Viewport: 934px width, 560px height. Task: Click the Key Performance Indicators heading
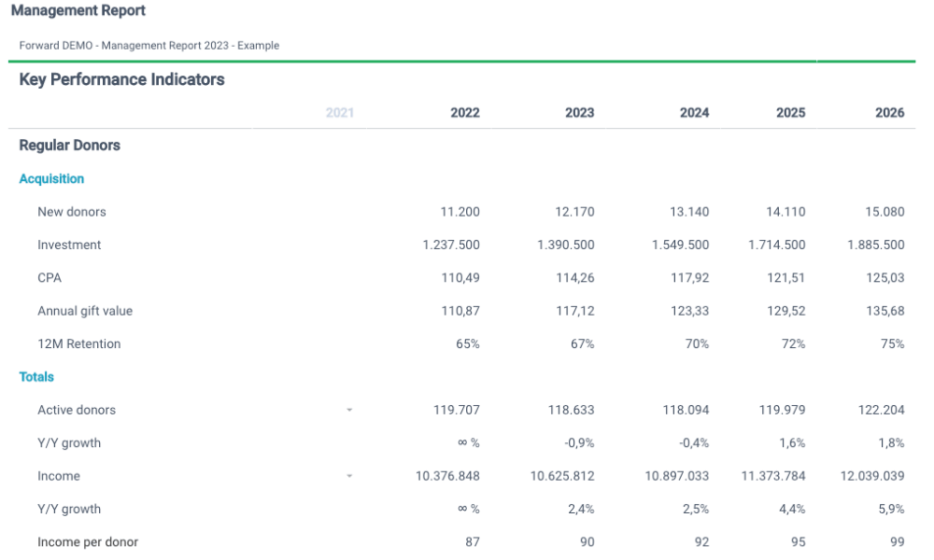[x=121, y=79]
